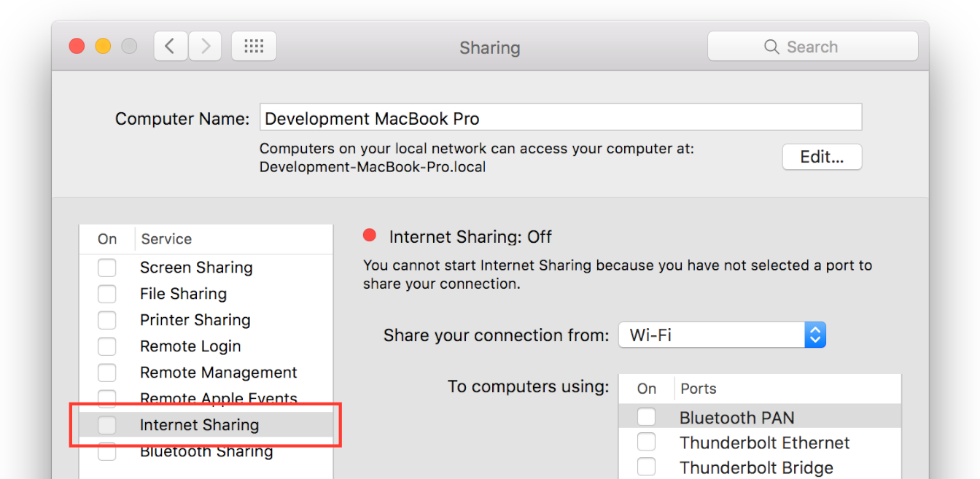Viewport: 980px width, 479px height.
Task: Open the Share your connection from dropdown
Action: (x=722, y=335)
